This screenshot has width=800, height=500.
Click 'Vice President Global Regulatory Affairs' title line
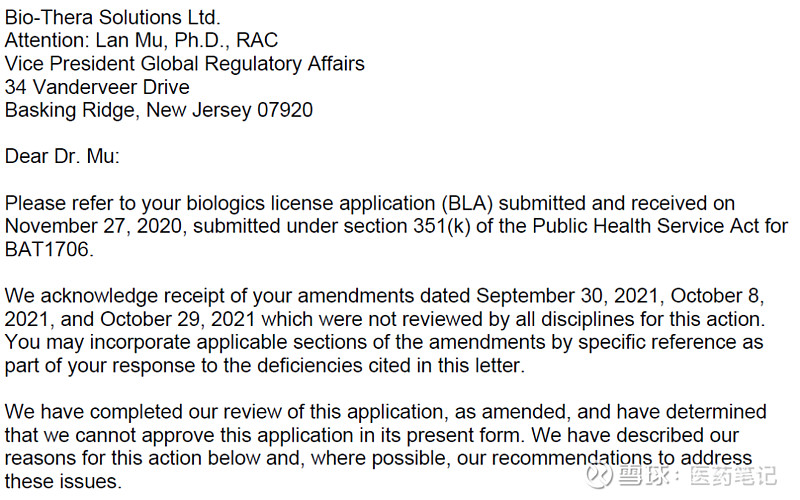(x=185, y=64)
